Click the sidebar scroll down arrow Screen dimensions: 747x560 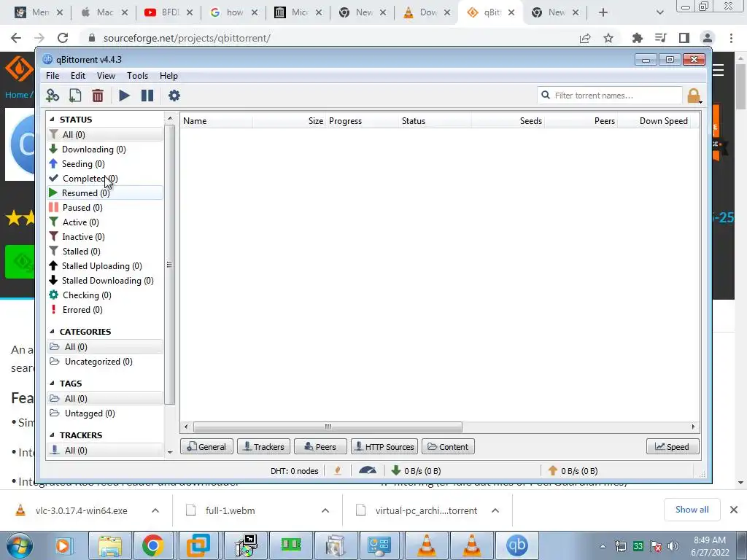(170, 452)
